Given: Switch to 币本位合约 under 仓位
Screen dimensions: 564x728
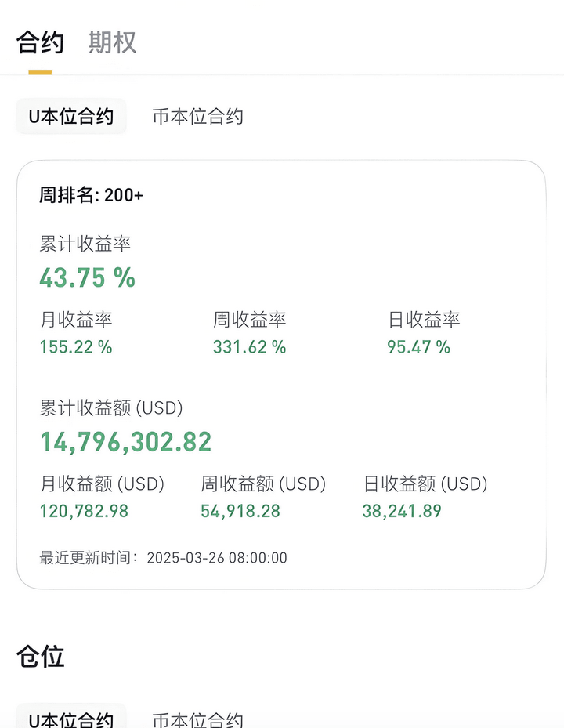Looking at the screenshot, I should coord(197,719).
